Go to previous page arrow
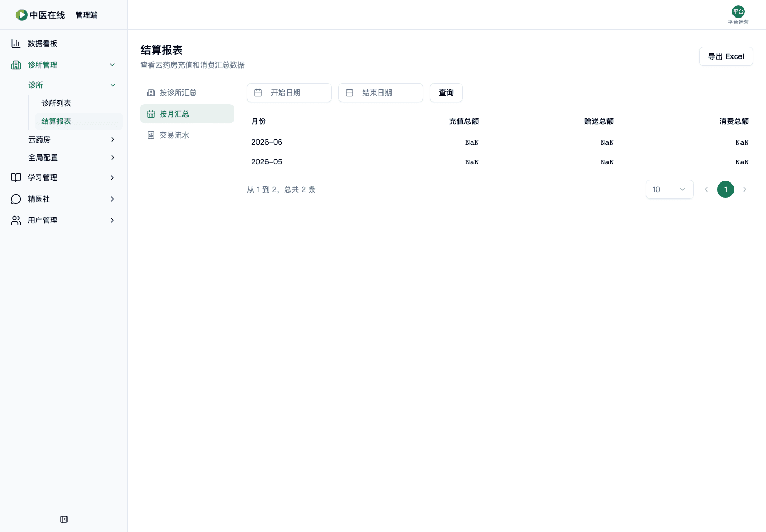The image size is (766, 532). click(x=706, y=189)
